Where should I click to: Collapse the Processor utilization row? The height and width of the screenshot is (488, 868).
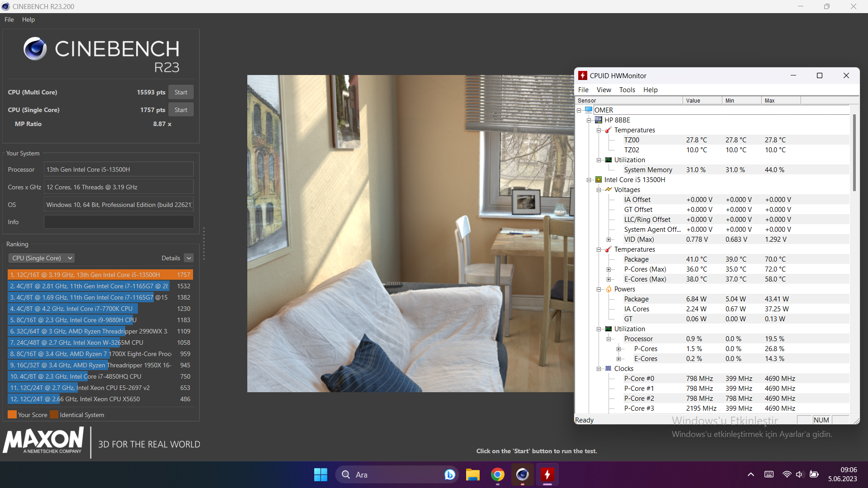pyautogui.click(x=609, y=339)
